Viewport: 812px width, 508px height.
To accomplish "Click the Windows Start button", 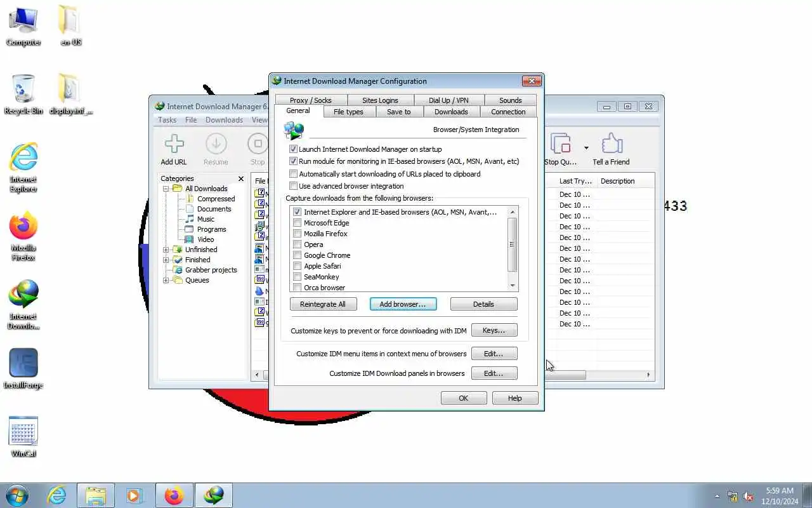I will [17, 495].
